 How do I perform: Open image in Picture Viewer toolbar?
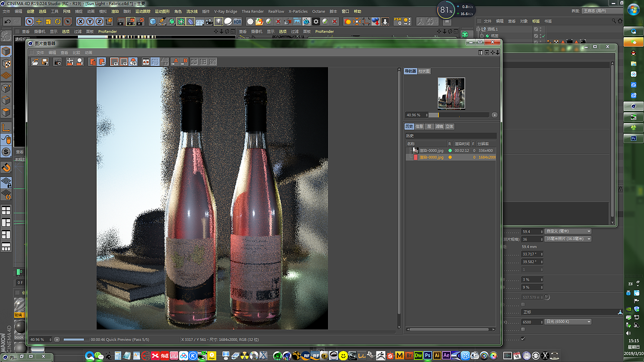click(35, 62)
